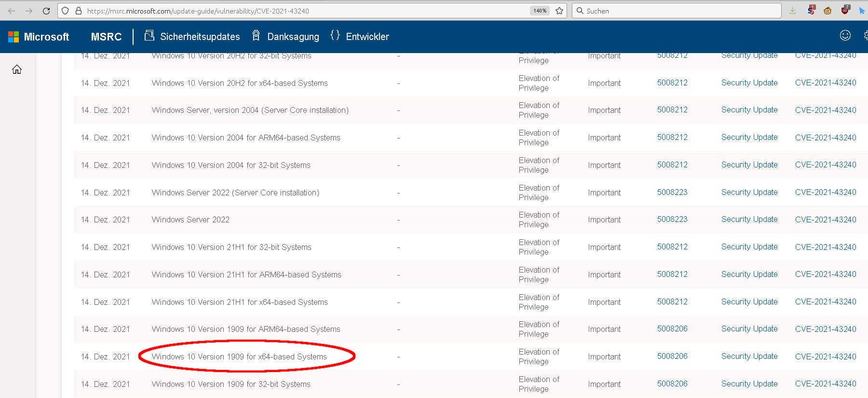Select 'Windows Server 2022' product name text
Image resolution: width=868 pixels, height=398 pixels.
pyautogui.click(x=190, y=220)
